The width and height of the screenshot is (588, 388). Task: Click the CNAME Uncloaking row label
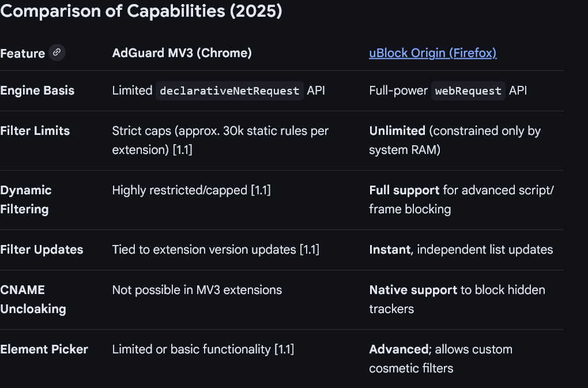pos(33,299)
